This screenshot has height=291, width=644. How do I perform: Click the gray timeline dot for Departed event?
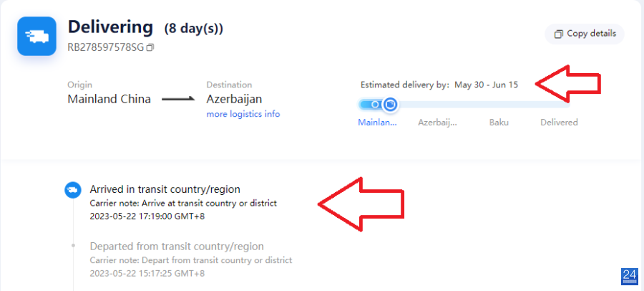point(73,245)
